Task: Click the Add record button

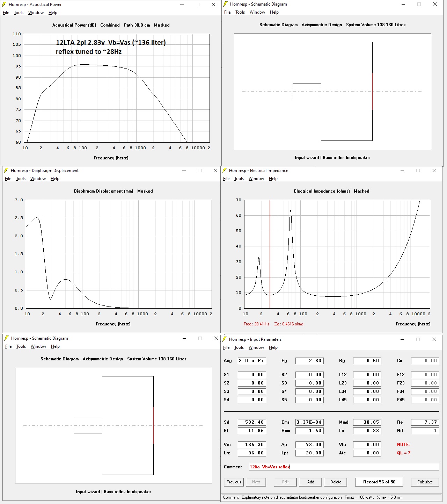Action: (310, 482)
